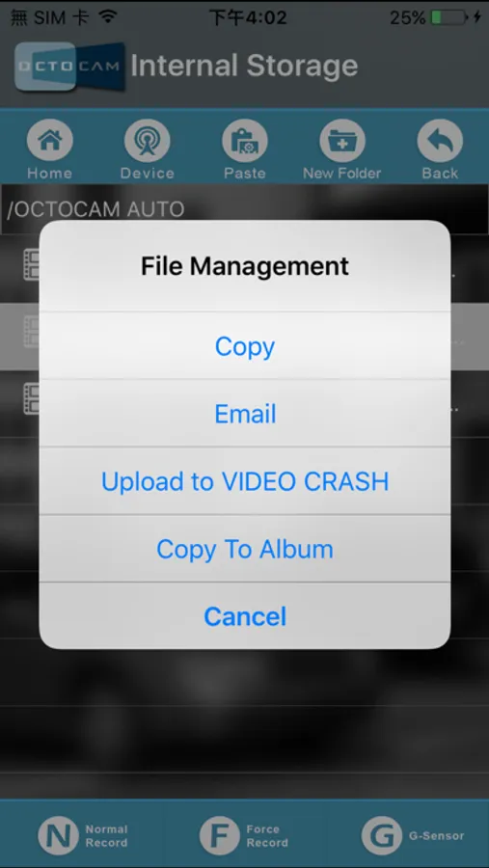This screenshot has height=868, width=489.
Task: Go back using the Back arrow icon
Action: click(x=440, y=141)
